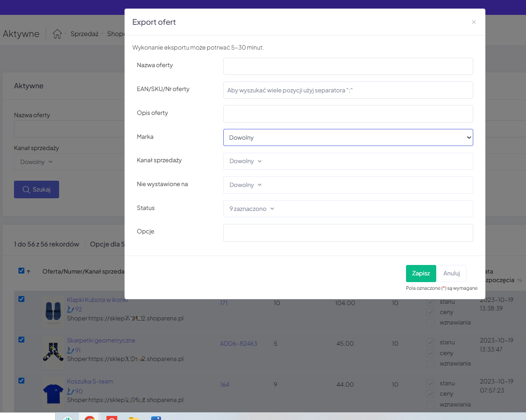Uncheck the Skarpetki geometryczne row checkbox
The height and width of the screenshot is (420, 526).
click(21, 340)
